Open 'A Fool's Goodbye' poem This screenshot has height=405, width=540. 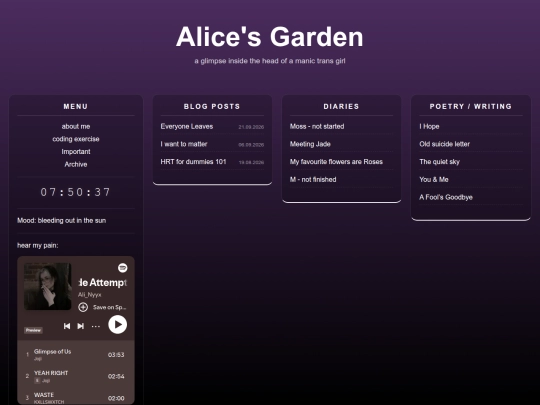tap(446, 197)
